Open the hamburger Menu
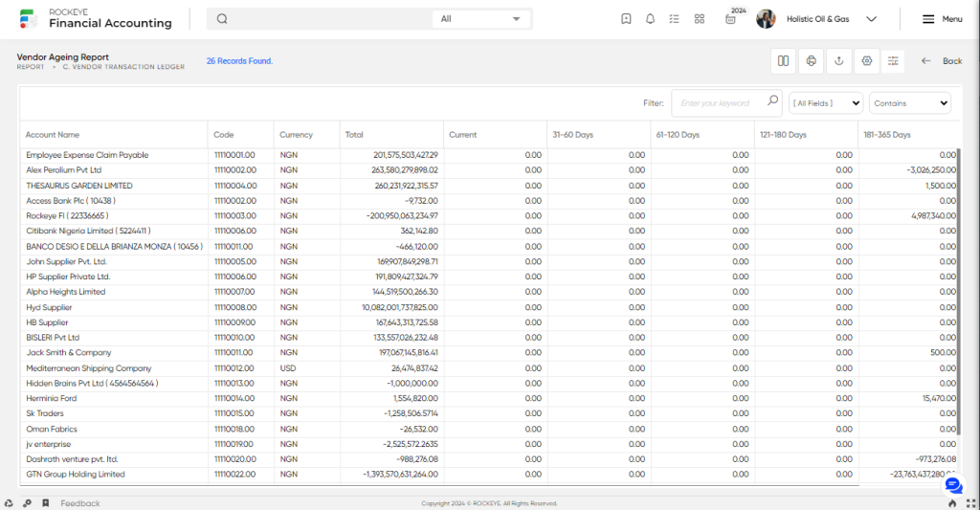The image size is (980, 510). (x=943, y=19)
